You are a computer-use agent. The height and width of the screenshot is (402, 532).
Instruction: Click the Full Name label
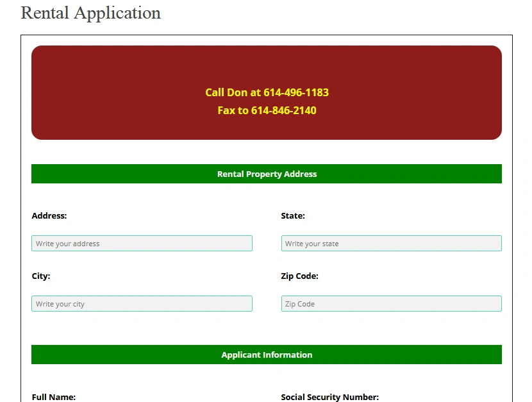click(x=54, y=397)
